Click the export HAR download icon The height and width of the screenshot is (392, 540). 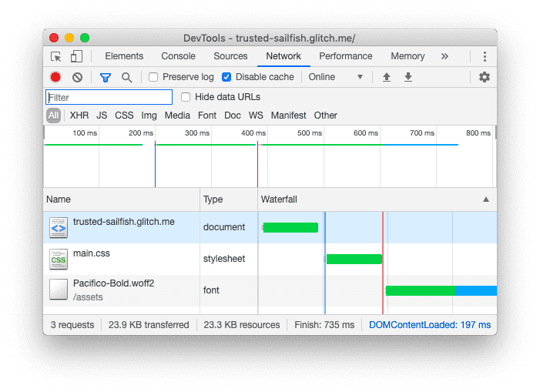point(408,77)
